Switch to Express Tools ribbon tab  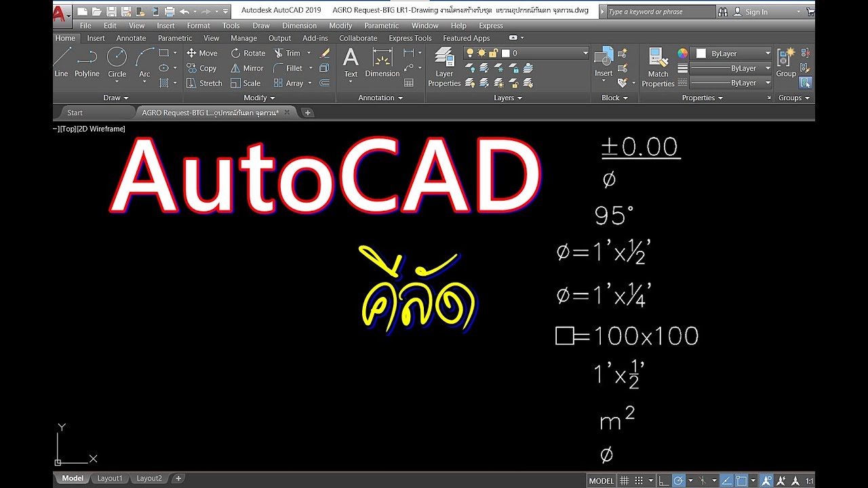(x=410, y=38)
